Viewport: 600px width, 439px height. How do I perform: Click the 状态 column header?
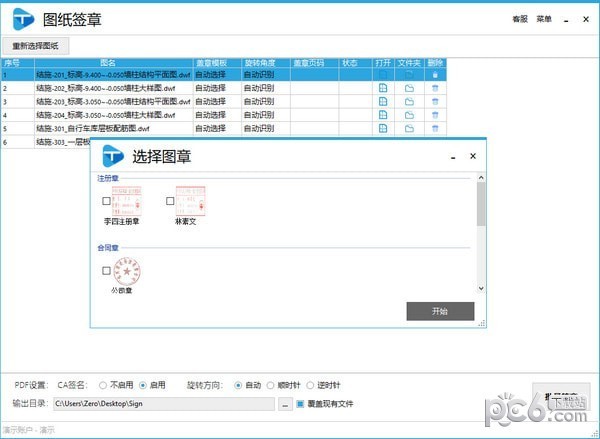pyautogui.click(x=355, y=63)
